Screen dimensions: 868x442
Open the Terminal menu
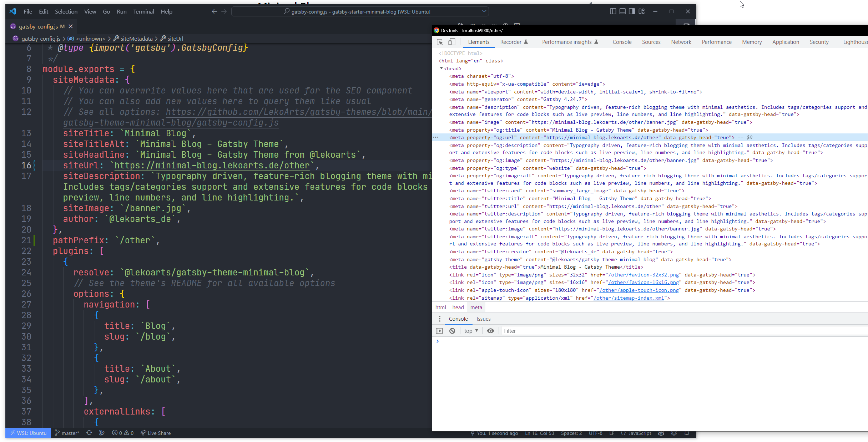(143, 11)
